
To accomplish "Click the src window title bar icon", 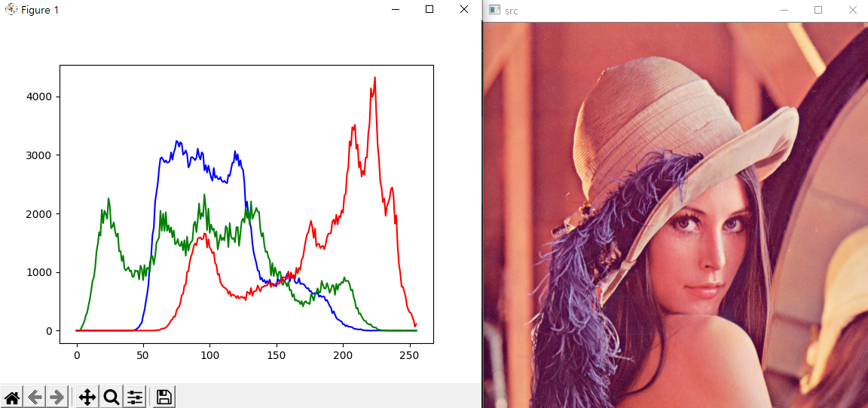I will [494, 10].
